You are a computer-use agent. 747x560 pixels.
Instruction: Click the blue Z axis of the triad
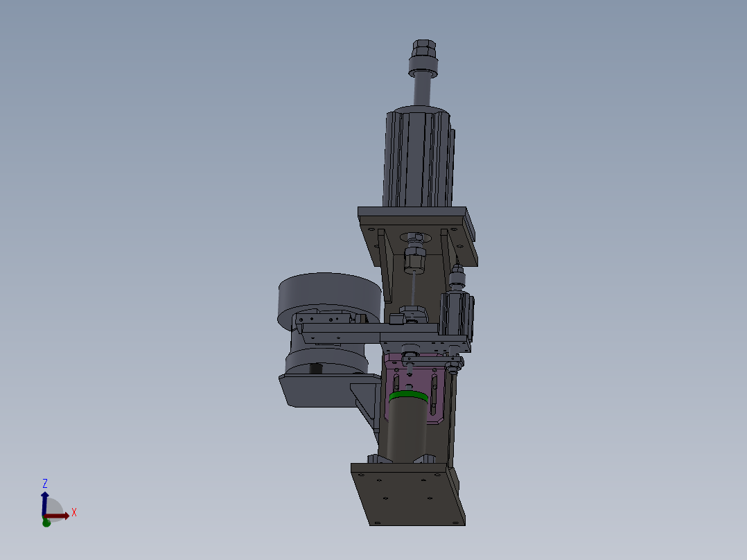point(45,504)
